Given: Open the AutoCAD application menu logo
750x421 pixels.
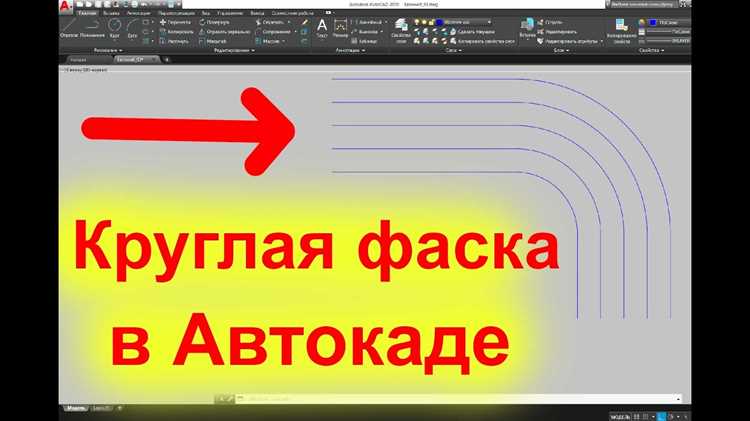Looking at the screenshot, I should pos(66,6).
